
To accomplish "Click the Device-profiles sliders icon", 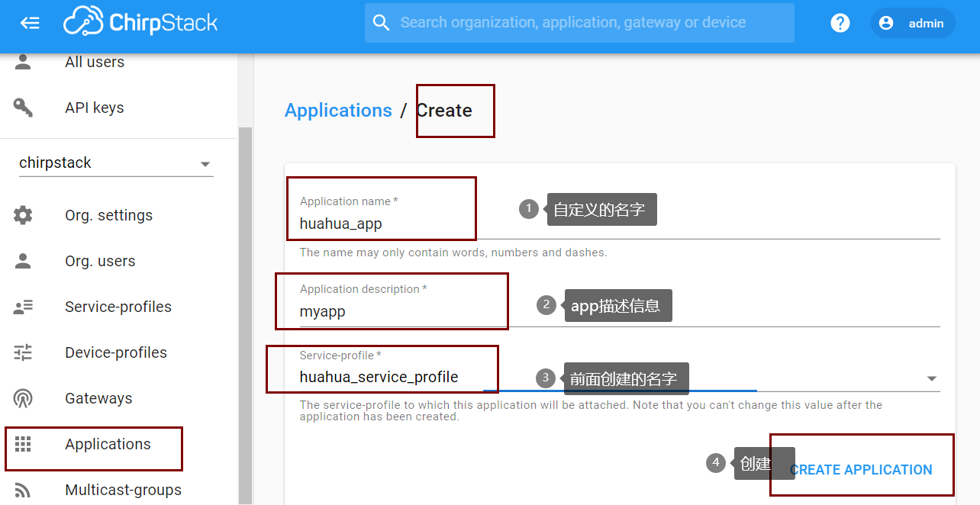I will (x=23, y=352).
